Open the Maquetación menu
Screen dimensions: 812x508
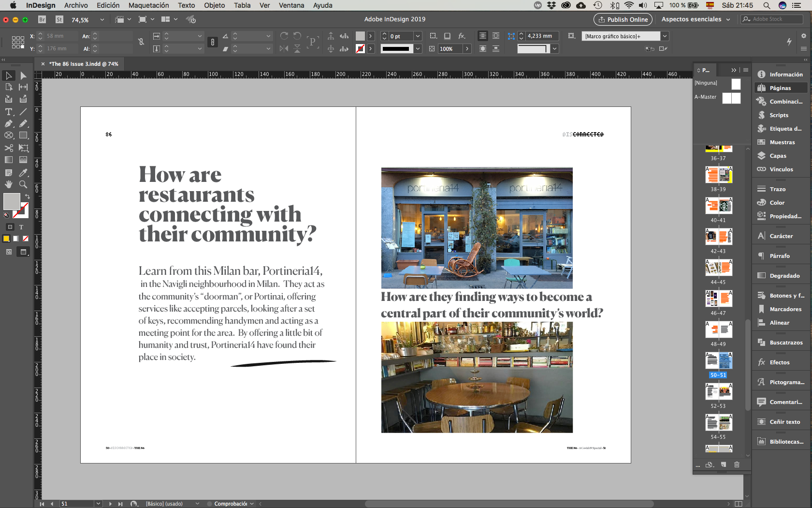[x=148, y=5]
